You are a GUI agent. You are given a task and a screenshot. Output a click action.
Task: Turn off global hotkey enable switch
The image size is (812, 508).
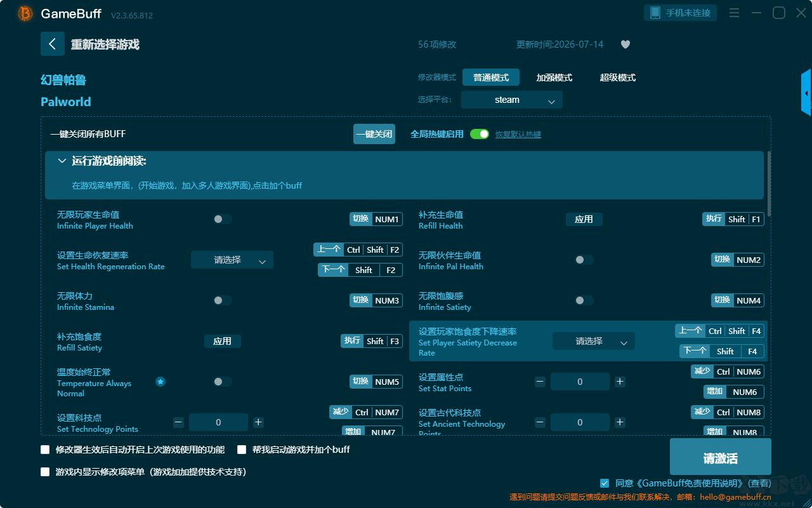480,134
